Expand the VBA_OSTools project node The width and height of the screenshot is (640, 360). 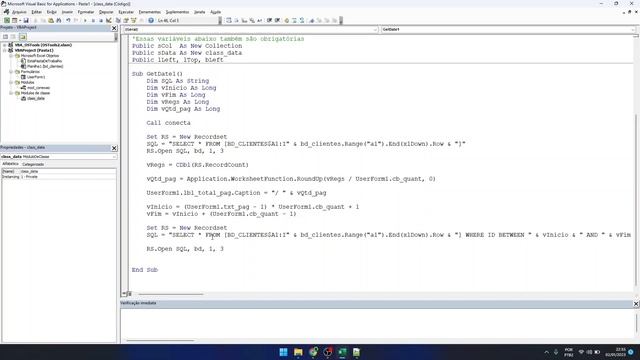[x=5, y=45]
